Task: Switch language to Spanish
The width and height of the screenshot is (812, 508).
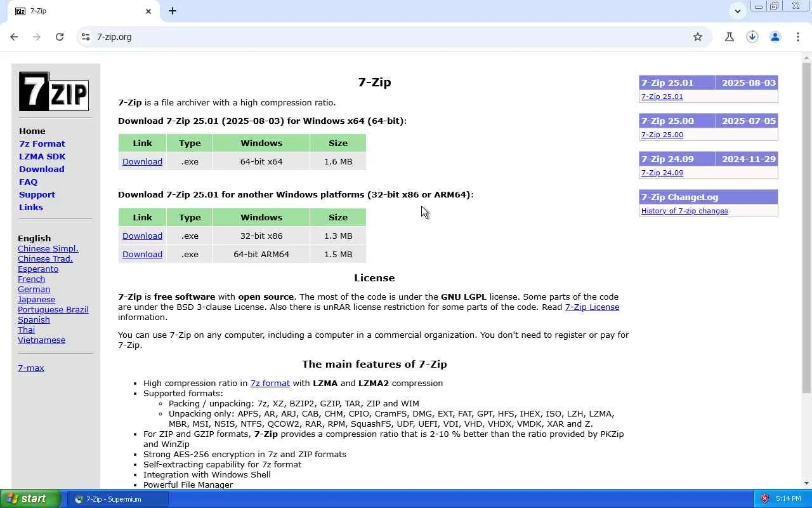Action: click(x=34, y=319)
